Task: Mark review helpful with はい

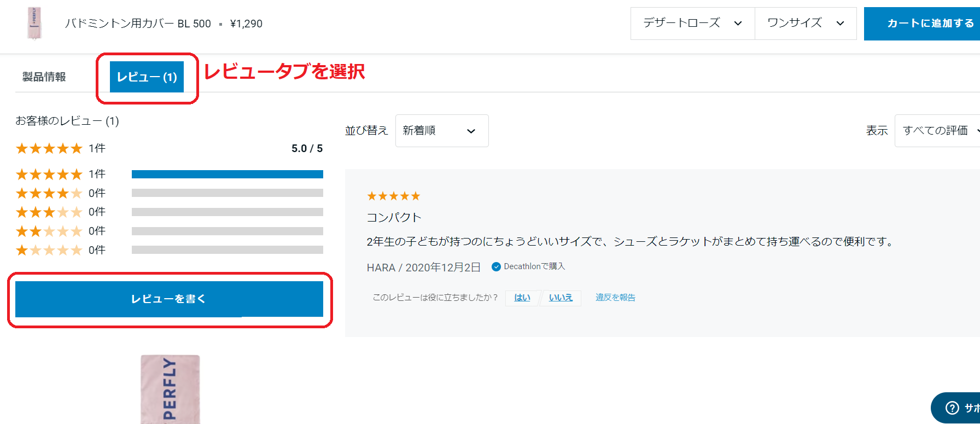Action: pos(522,298)
